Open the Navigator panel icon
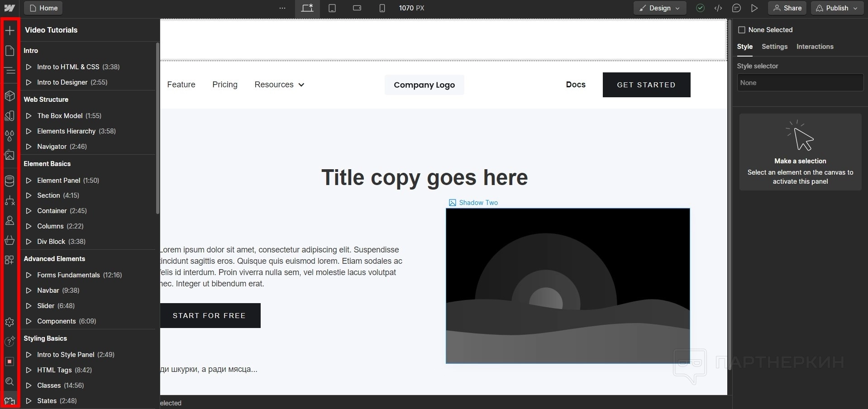The image size is (868, 409). (x=10, y=71)
